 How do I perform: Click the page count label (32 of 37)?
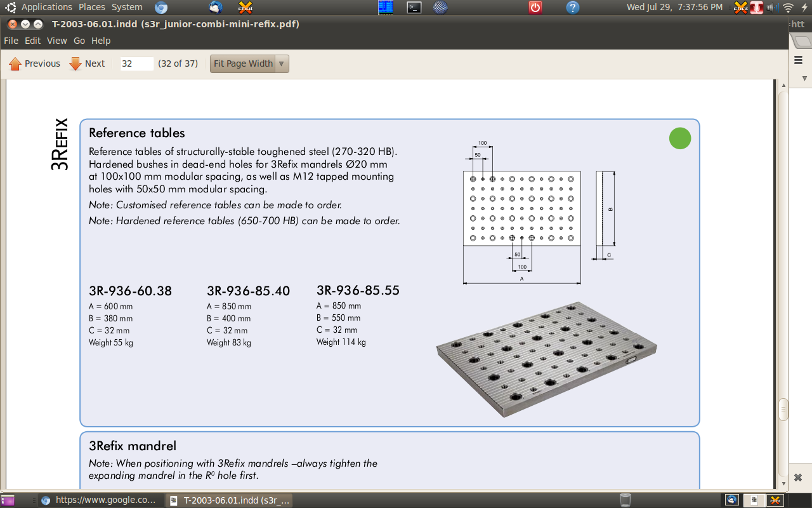(178, 63)
